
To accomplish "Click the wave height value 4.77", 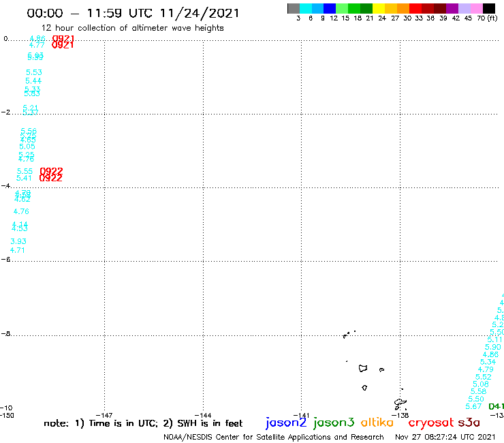I will (37, 45).
